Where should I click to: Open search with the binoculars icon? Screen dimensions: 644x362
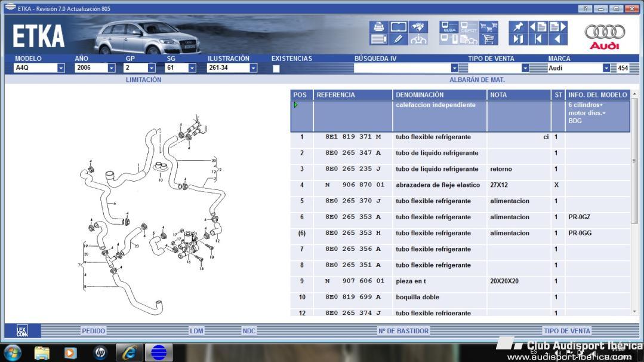tap(418, 27)
